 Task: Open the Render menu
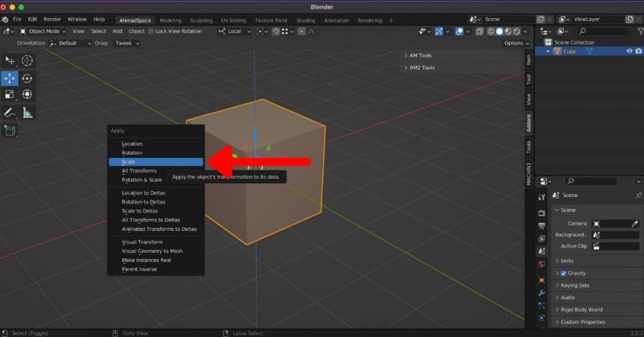click(52, 19)
